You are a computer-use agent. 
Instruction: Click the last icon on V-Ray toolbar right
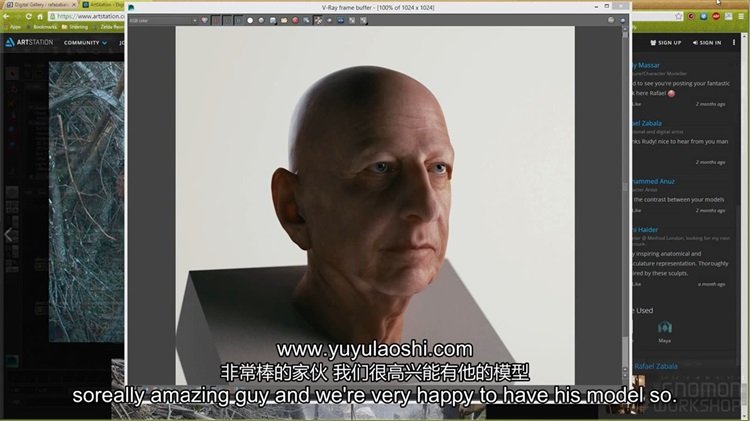(622, 20)
